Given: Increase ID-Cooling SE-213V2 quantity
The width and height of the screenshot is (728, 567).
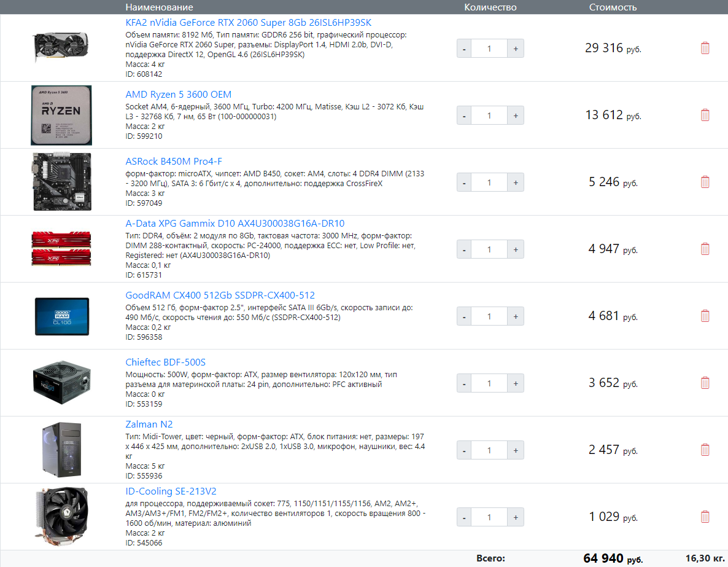Looking at the screenshot, I should click(x=516, y=517).
